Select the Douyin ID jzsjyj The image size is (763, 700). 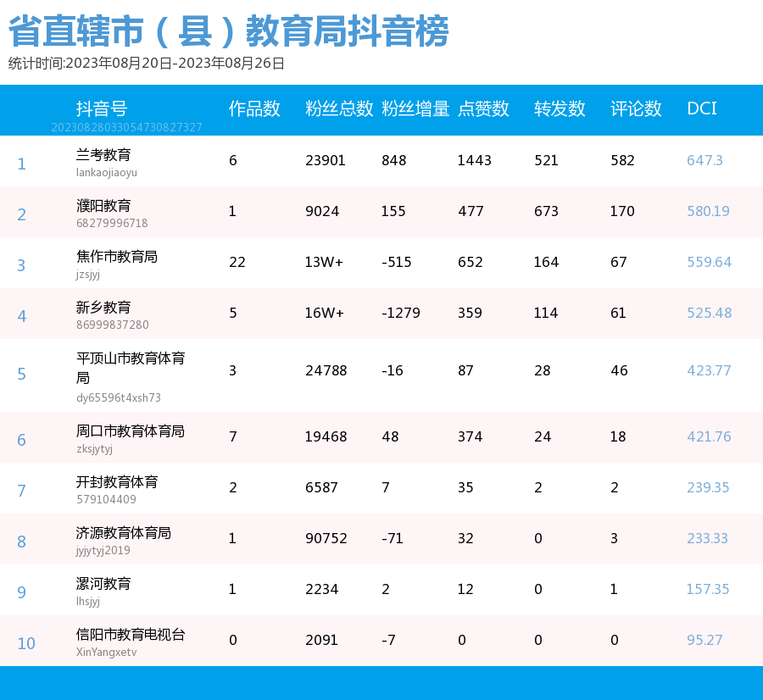tap(88, 275)
